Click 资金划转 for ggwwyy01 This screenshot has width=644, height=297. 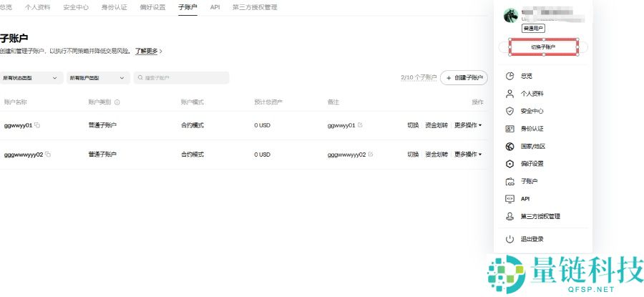[x=436, y=125]
